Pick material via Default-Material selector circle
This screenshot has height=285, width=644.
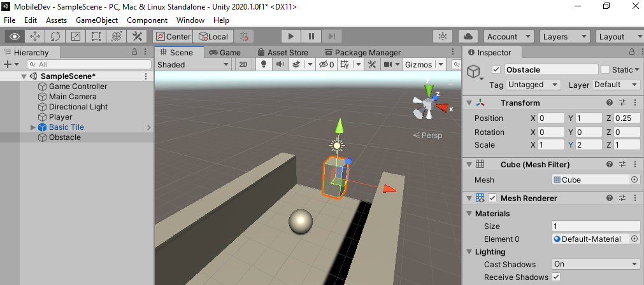634,239
